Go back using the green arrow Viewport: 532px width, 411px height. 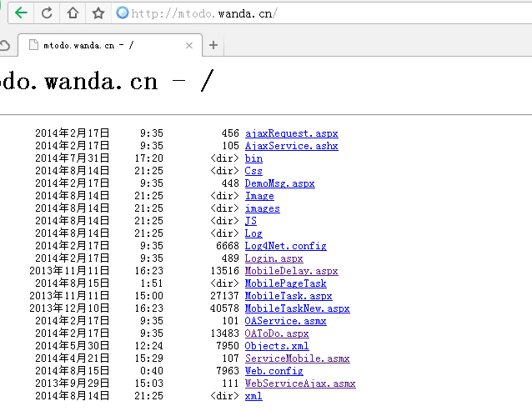click(21, 13)
